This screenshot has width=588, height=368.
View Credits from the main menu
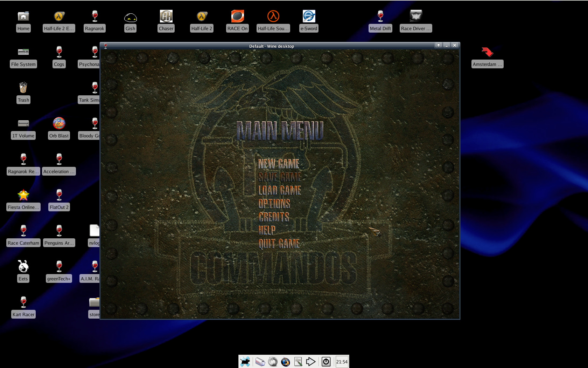point(274,217)
